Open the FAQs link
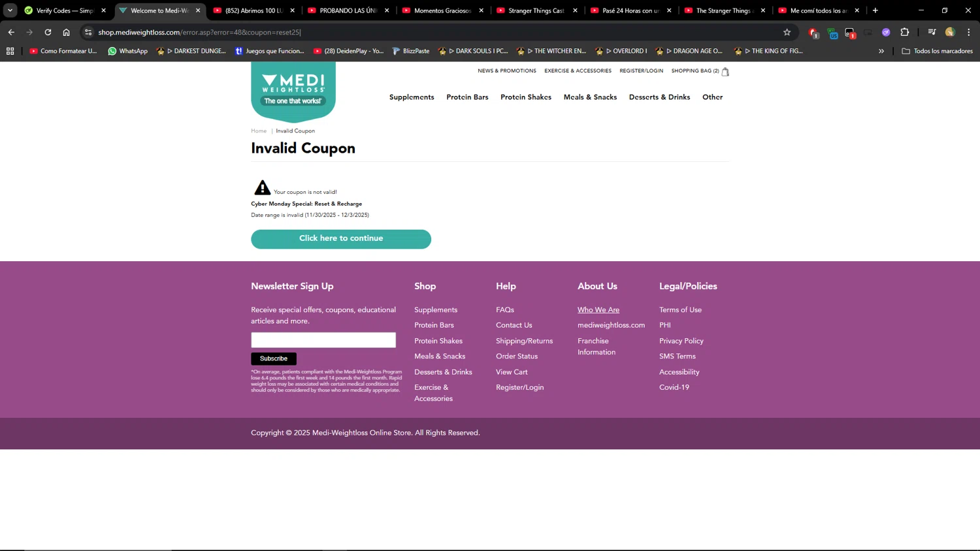Screen dimensions: 980x551 point(505,310)
